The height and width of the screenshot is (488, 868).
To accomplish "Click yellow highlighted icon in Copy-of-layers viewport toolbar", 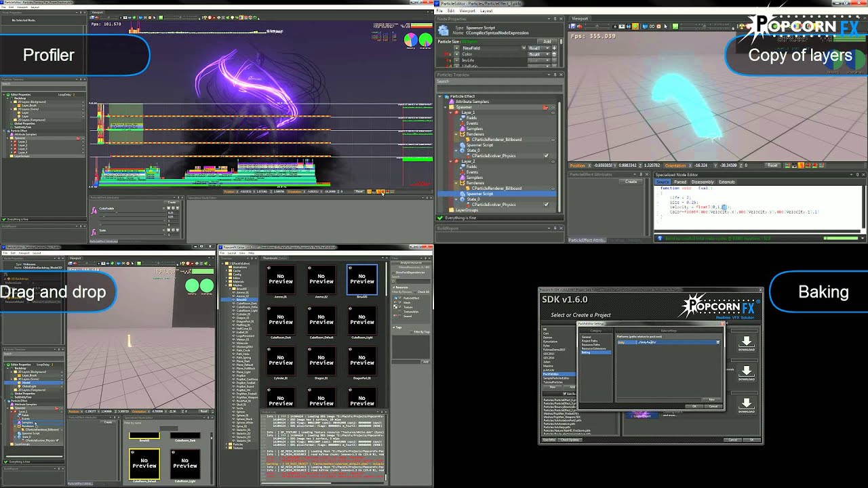I will 635,26.
